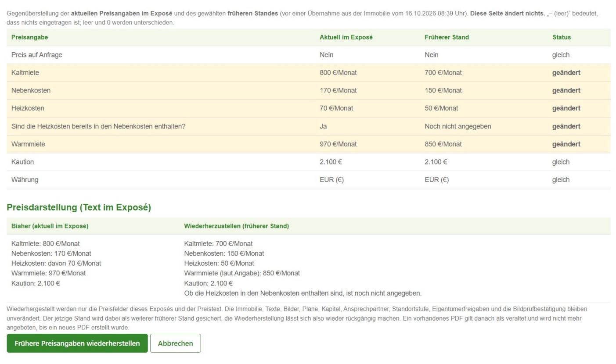The width and height of the screenshot is (616, 364).
Task: Click the Warmmiete table cell "970 €/Monat"
Action: coord(338,144)
